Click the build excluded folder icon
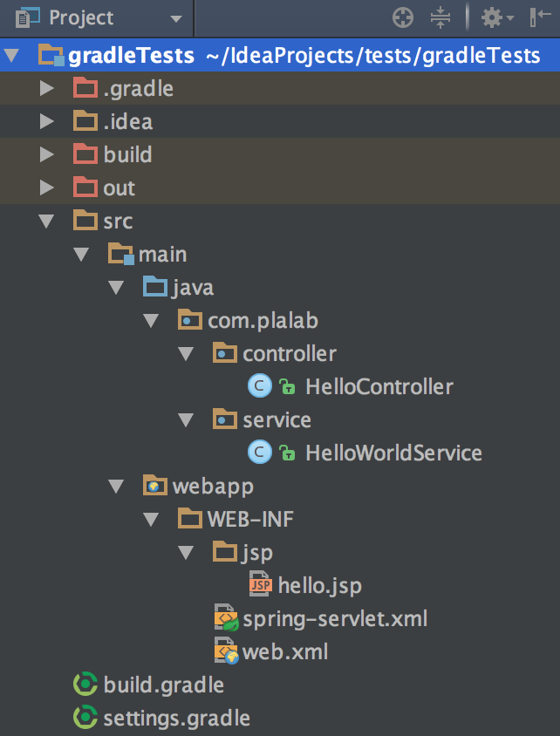Screen dimensions: 560x736 85,154
